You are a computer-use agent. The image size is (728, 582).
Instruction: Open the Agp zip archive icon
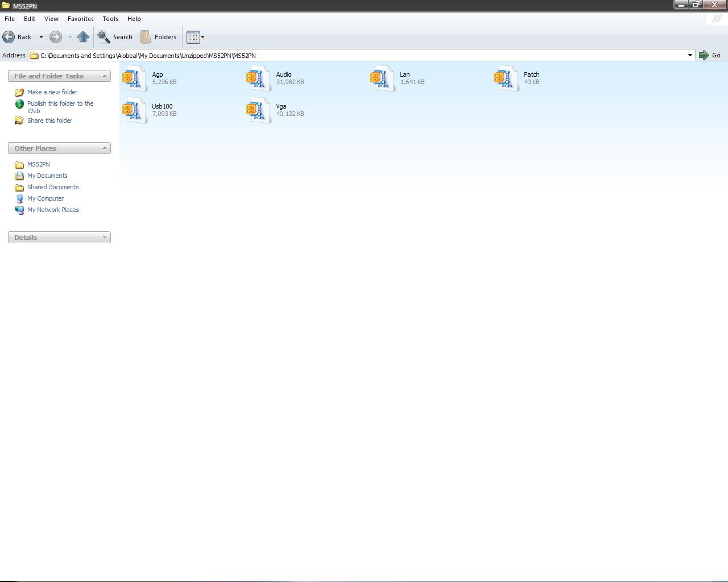tap(135, 78)
